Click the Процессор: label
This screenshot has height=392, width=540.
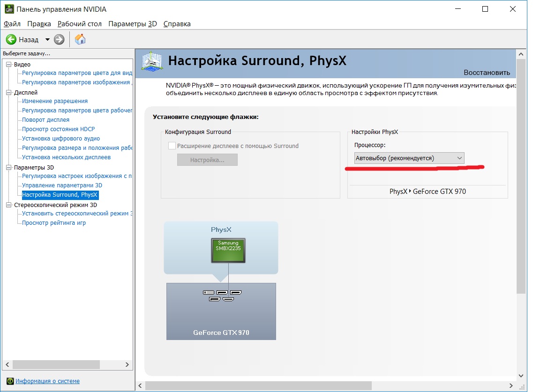370,145
